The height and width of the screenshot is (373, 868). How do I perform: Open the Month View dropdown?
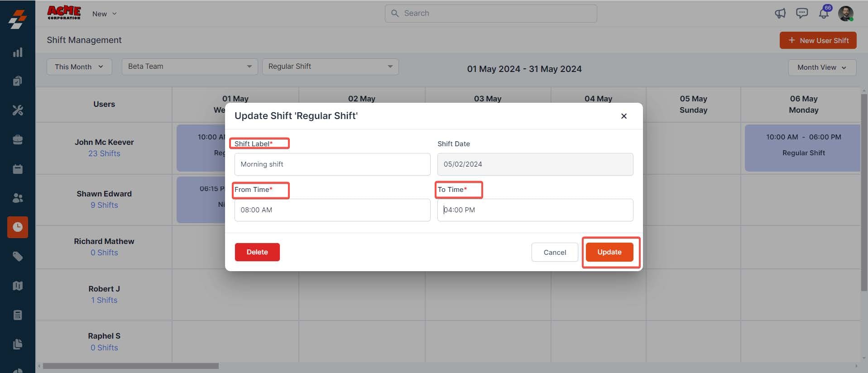822,67
